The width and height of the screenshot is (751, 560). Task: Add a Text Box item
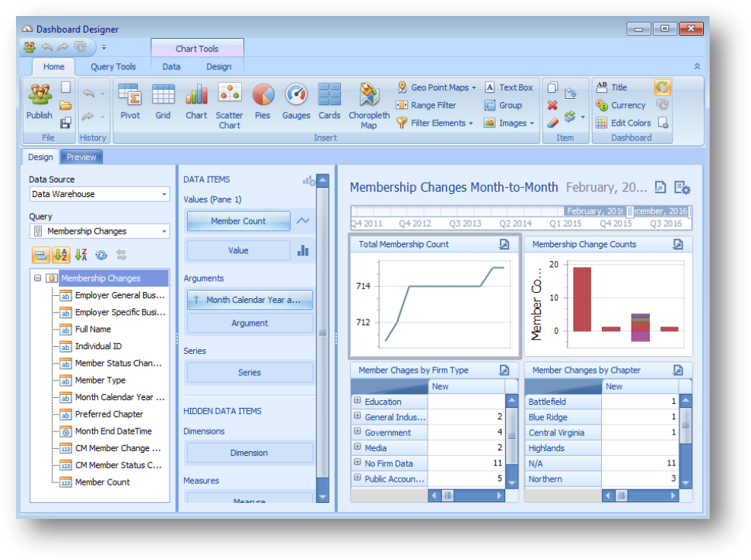[509, 87]
